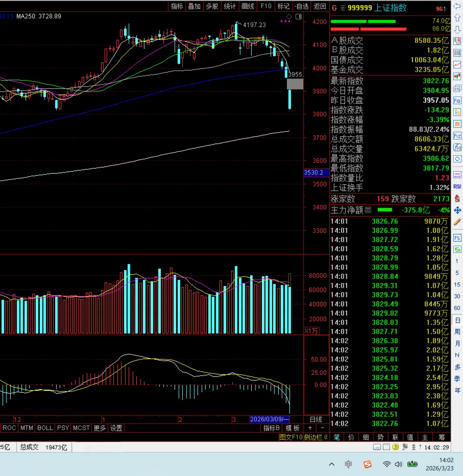The image size is (463, 476).
Task: Click the red dollar sign icon
Action: click(x=457, y=199)
